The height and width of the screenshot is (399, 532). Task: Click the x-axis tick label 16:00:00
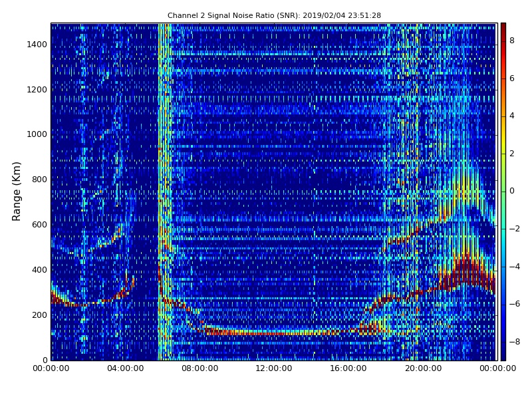[348, 368]
